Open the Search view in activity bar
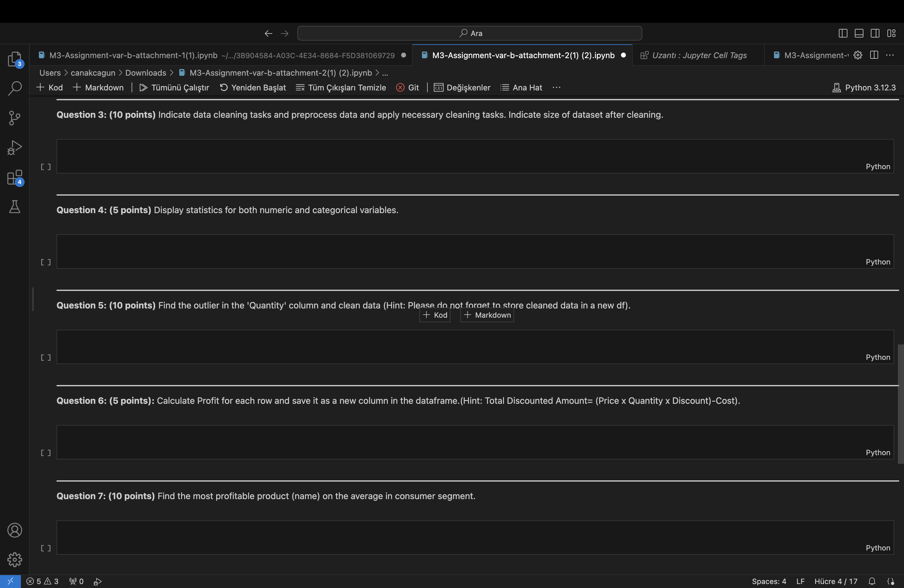 [14, 88]
